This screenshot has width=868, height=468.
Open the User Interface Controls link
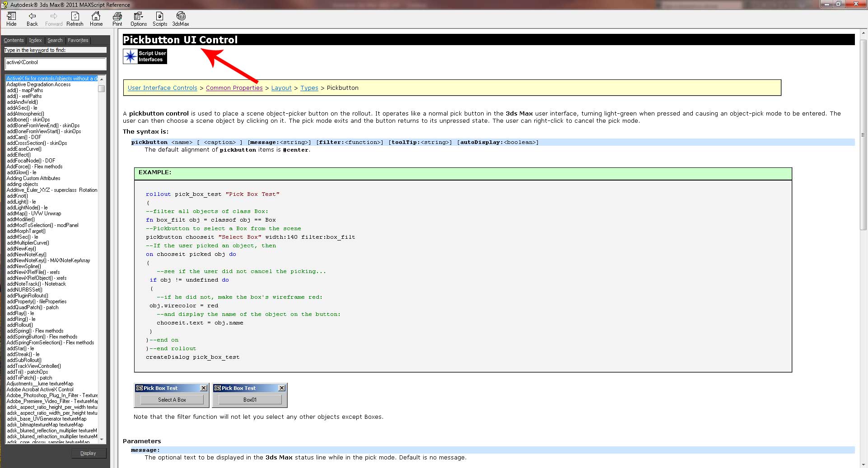coord(163,88)
